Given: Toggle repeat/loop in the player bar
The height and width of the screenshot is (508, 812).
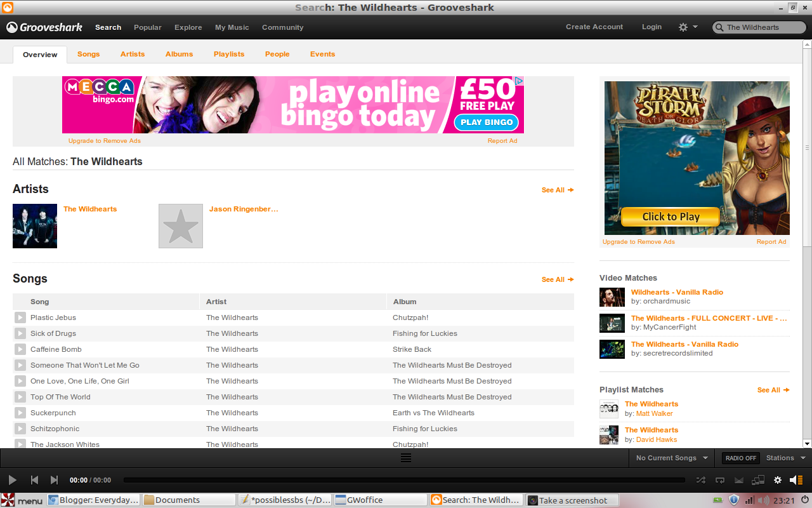Looking at the screenshot, I should click(x=720, y=481).
